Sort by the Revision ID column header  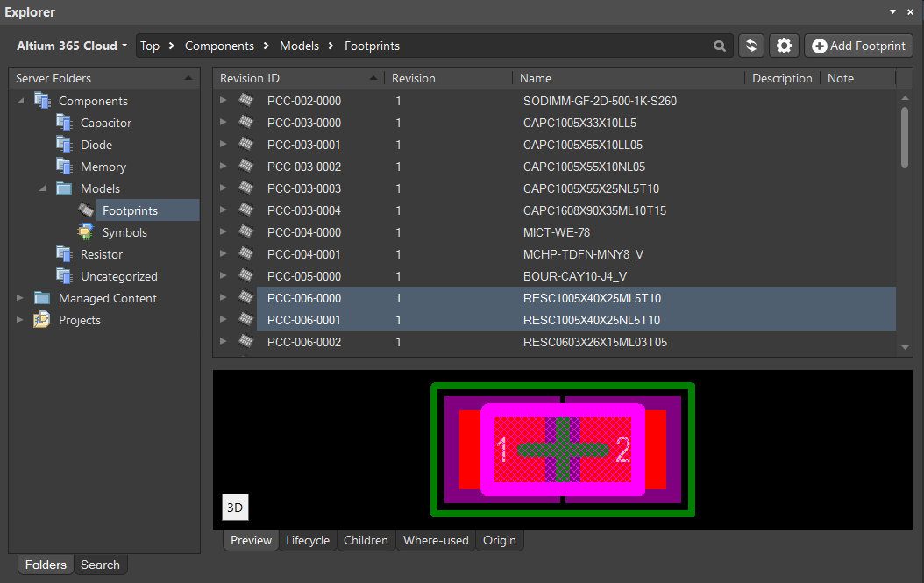click(298, 78)
